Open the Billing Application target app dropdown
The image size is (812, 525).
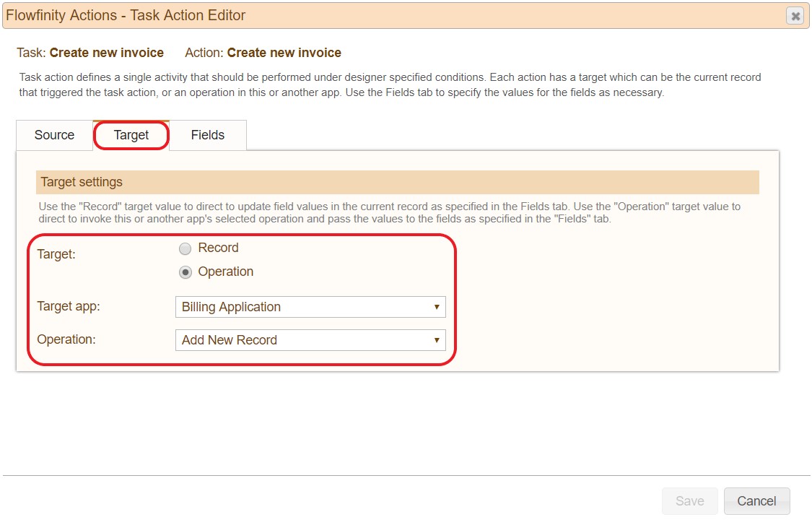310,307
